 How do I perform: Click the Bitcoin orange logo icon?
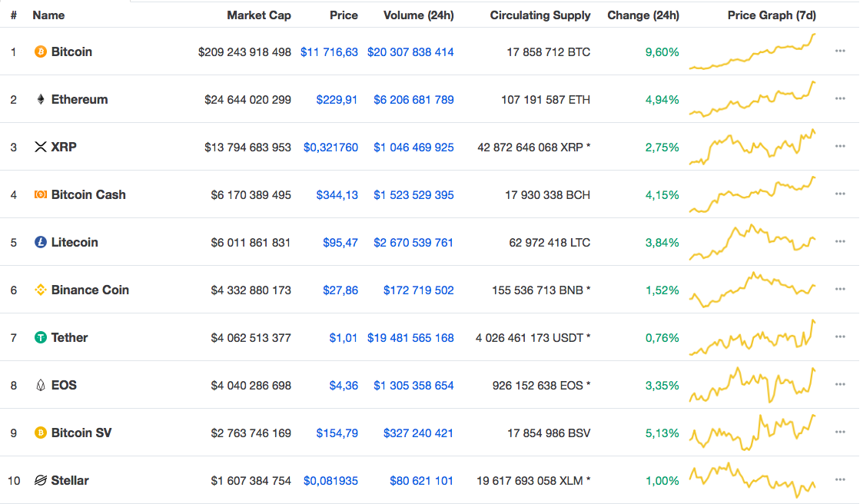click(x=41, y=51)
